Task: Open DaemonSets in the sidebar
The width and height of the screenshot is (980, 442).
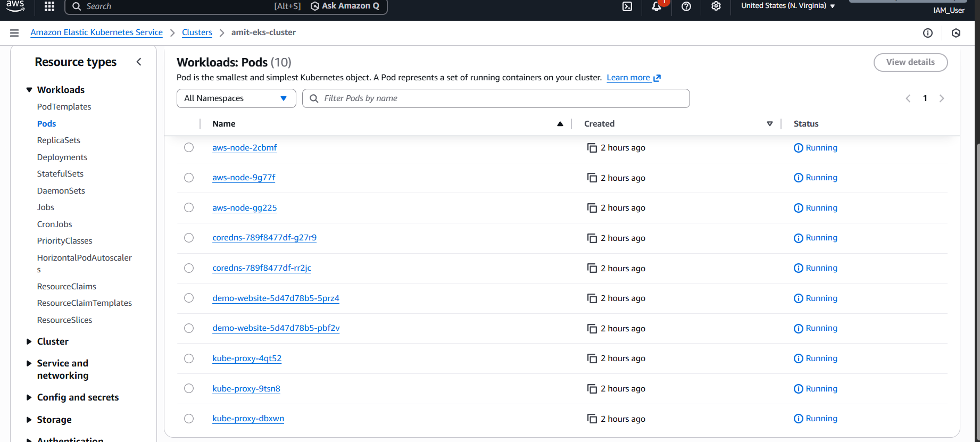Action: [61, 191]
